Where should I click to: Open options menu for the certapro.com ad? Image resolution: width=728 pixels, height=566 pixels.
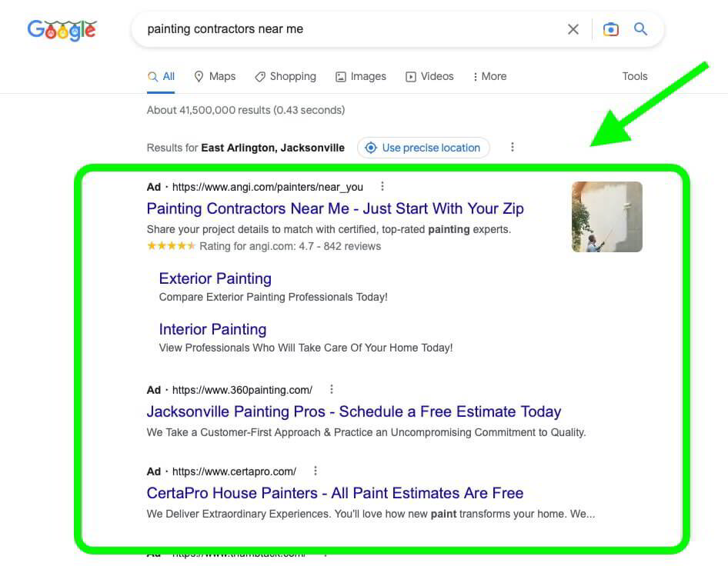pos(316,471)
